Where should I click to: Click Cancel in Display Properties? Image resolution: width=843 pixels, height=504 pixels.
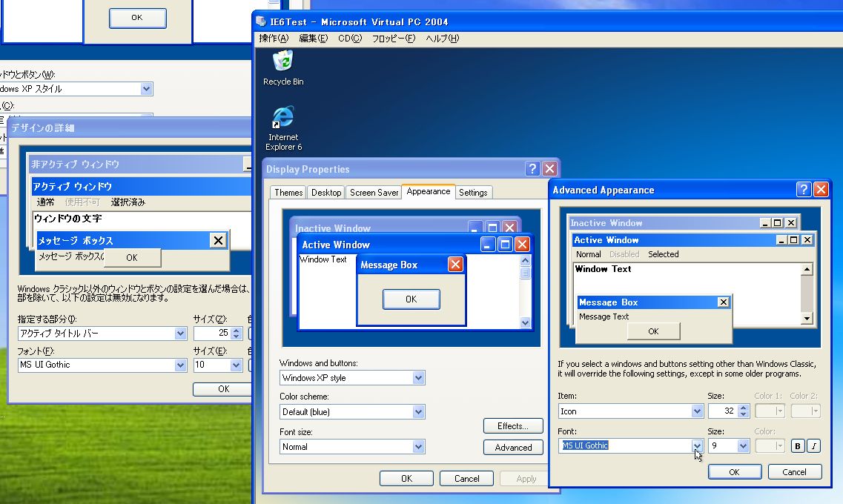466,479
